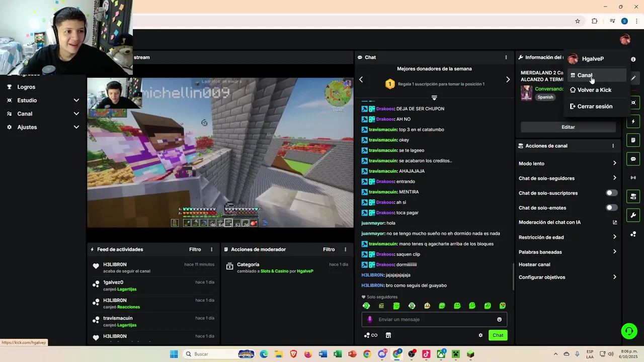
Task: Click Slots & Casino category link
Action: (275, 271)
